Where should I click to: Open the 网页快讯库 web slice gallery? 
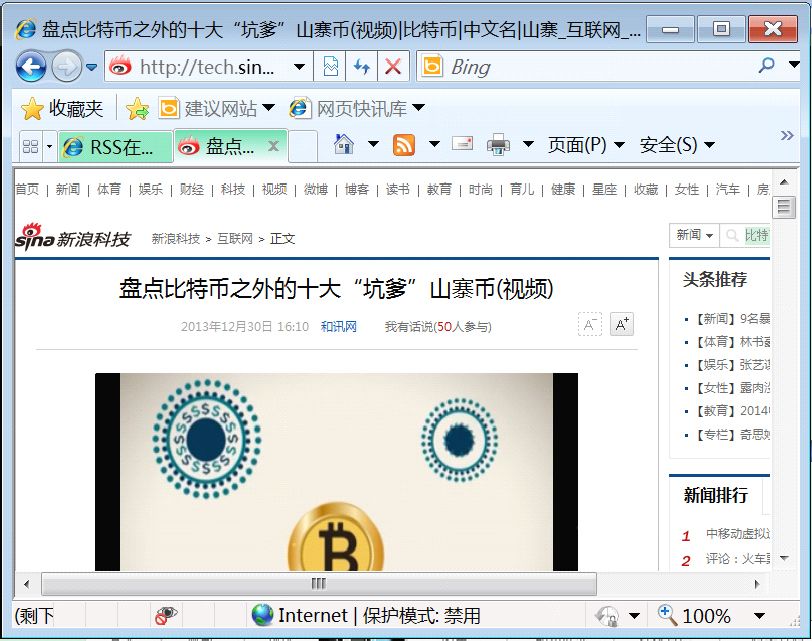(357, 108)
